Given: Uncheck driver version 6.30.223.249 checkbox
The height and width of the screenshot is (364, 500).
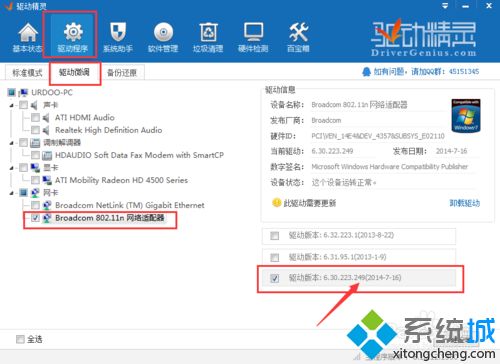Looking at the screenshot, I should [274, 278].
